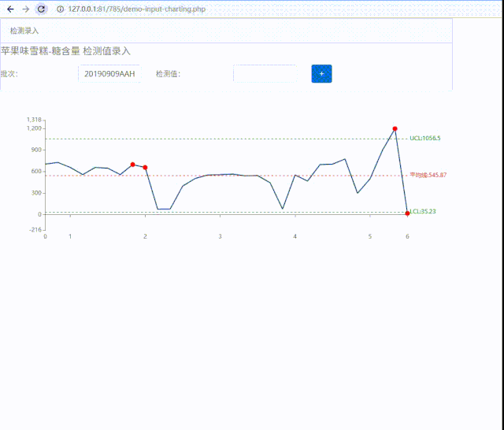Image resolution: width=504 pixels, height=430 pixels.
Task: Click the site info icon in address bar
Action: (60, 9)
